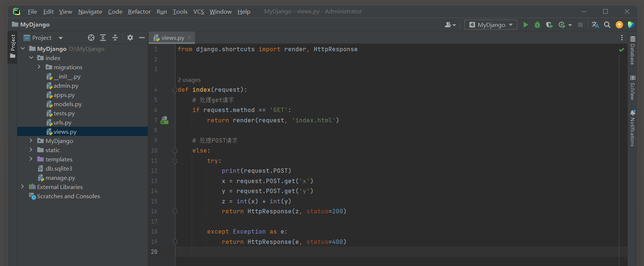644x266 pixels.
Task: Select opened file crosshair icon in Project panel
Action: tap(91, 38)
